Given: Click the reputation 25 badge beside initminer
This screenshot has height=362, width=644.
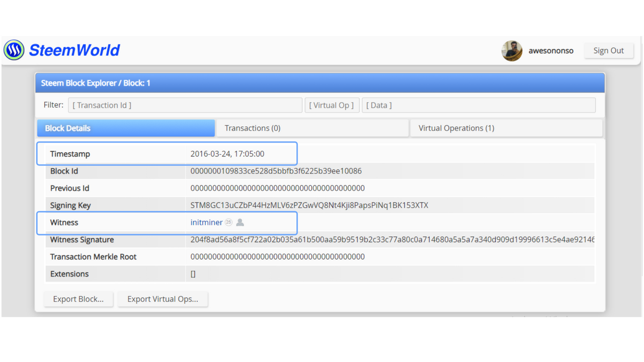Looking at the screenshot, I should coord(228,222).
